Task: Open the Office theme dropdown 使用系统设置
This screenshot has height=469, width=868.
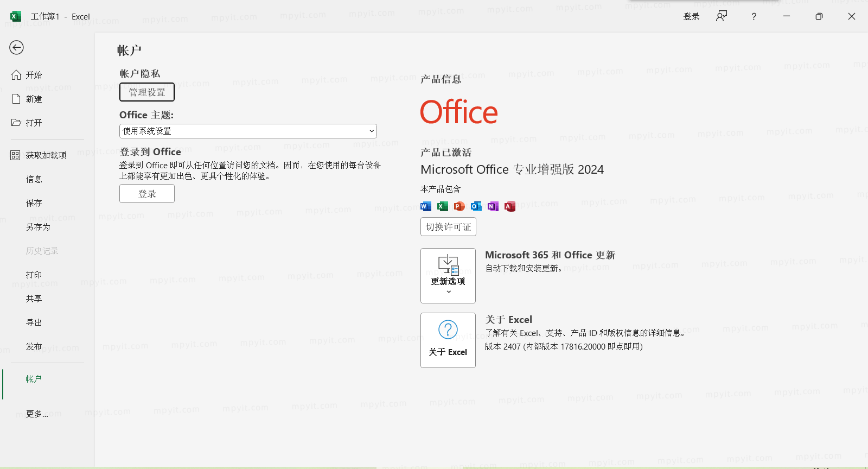Action: click(x=248, y=131)
